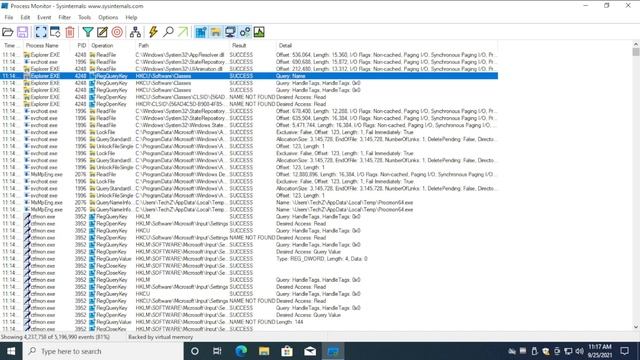Click the Process Name column header
The image size is (640, 360).
tap(46, 45)
